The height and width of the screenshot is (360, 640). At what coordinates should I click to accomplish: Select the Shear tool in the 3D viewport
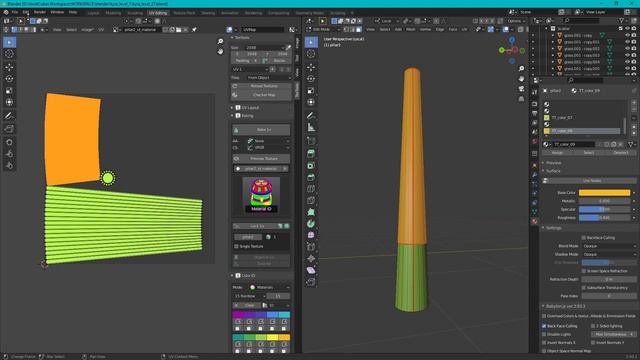tap(311, 270)
